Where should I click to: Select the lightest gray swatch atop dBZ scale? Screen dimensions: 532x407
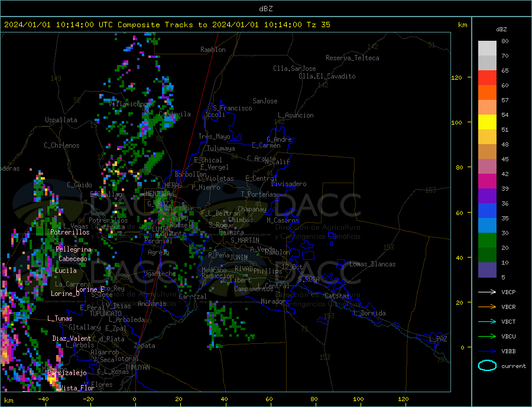(x=488, y=48)
